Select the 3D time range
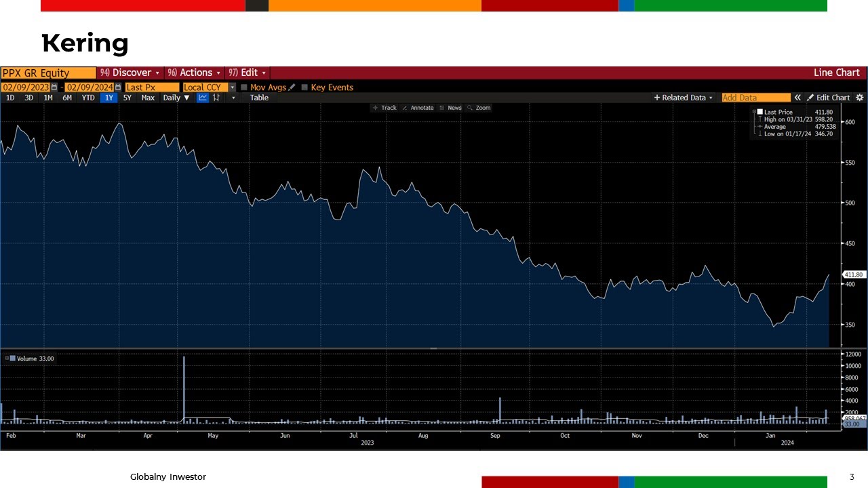This screenshot has height=488, width=868. click(28, 98)
